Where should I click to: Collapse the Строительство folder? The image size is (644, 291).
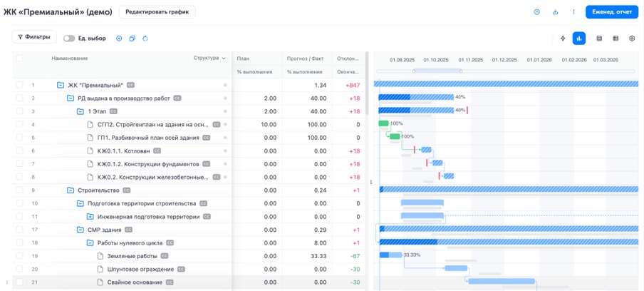pos(71,190)
